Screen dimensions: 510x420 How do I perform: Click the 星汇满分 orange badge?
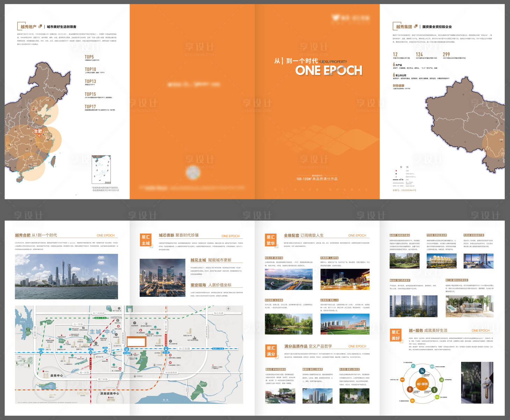click(x=271, y=351)
